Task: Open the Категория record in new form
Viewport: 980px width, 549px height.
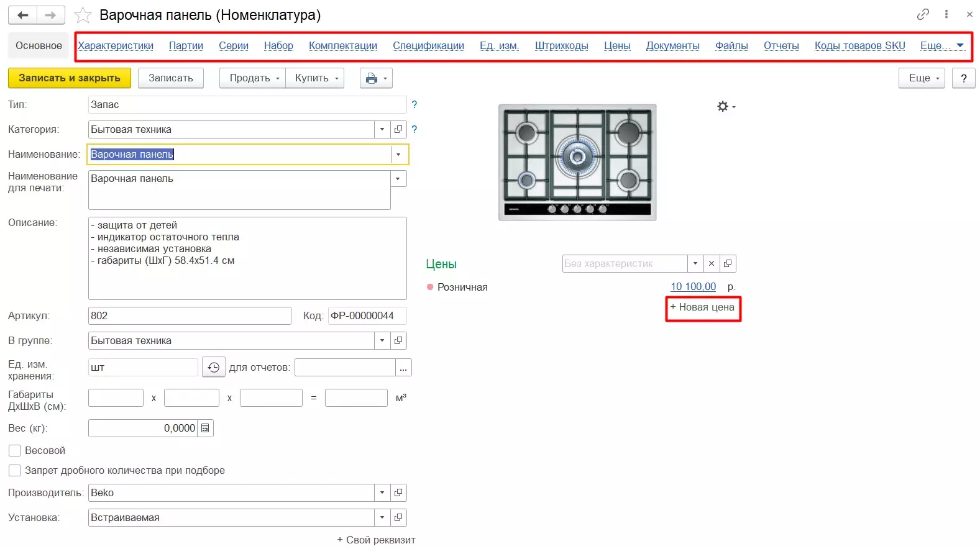Action: coord(398,129)
